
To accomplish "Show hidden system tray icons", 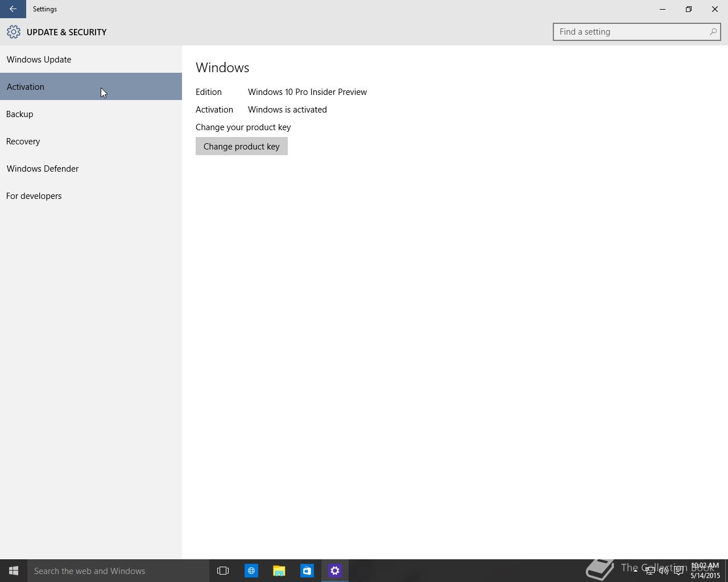I will pyautogui.click(x=635, y=571).
